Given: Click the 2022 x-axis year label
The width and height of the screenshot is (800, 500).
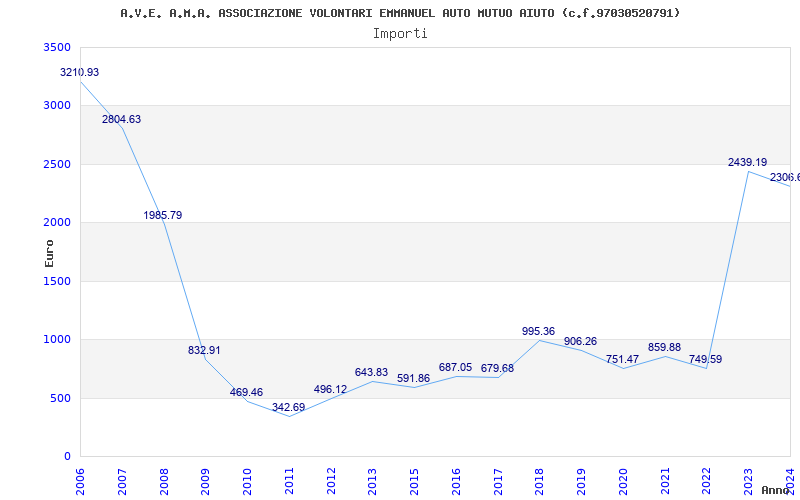Looking at the screenshot, I should tap(707, 481).
